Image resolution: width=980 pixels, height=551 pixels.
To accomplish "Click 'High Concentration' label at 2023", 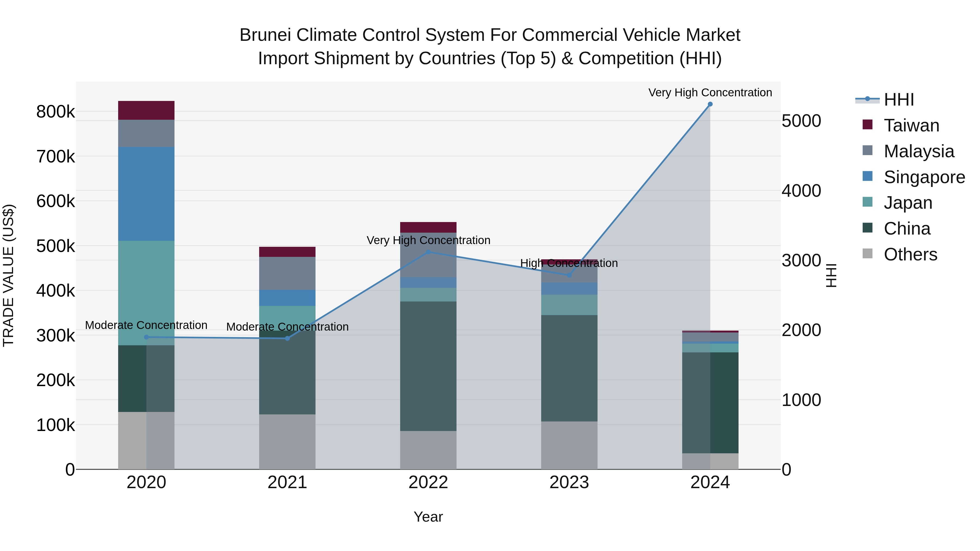I will [x=569, y=263].
